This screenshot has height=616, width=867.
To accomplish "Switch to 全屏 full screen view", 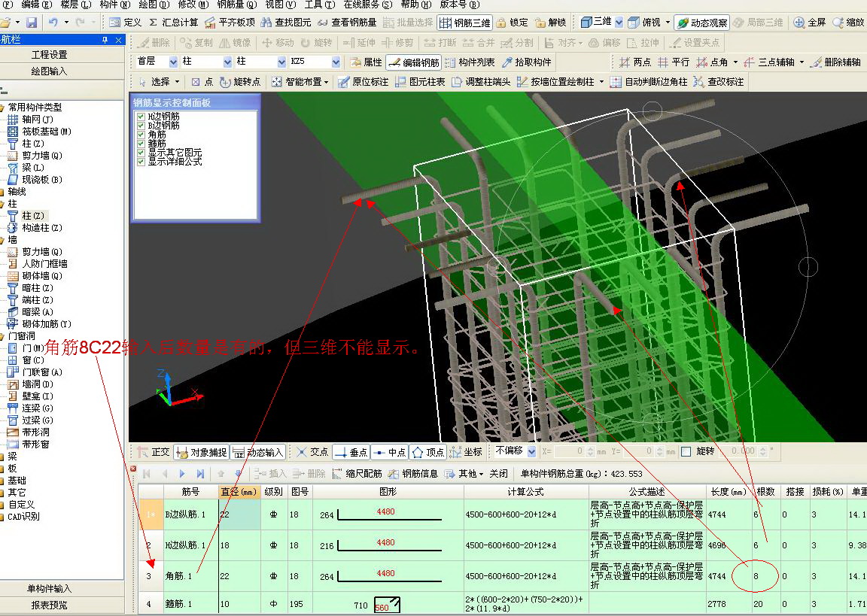I will click(x=810, y=23).
